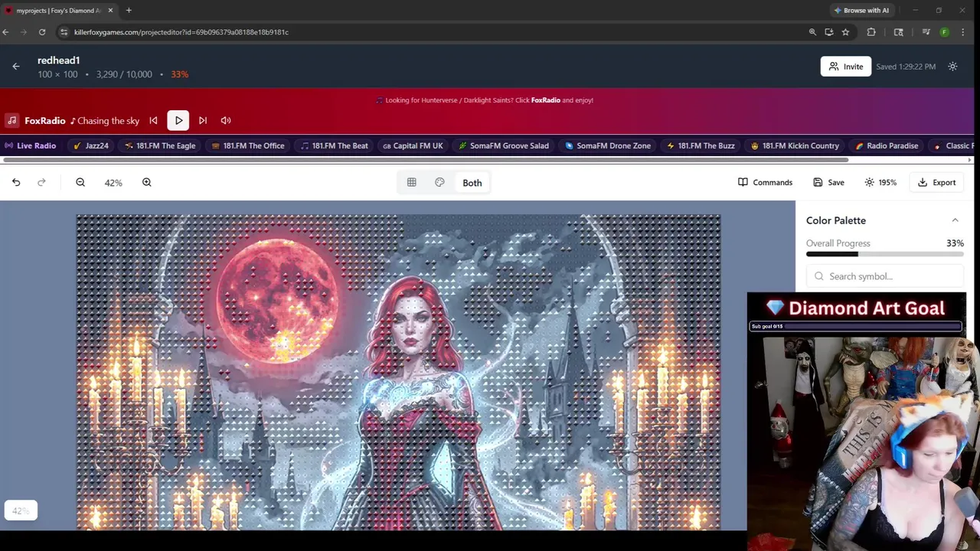Tune to Radio Paradise station
Viewport: 980px width, 551px height.
tap(887, 145)
